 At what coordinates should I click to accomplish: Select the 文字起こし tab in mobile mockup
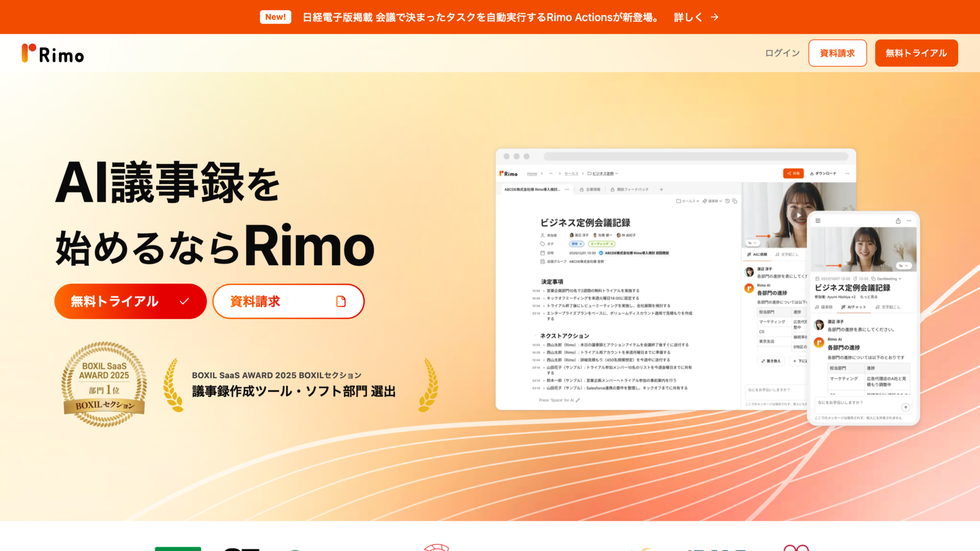(x=888, y=307)
